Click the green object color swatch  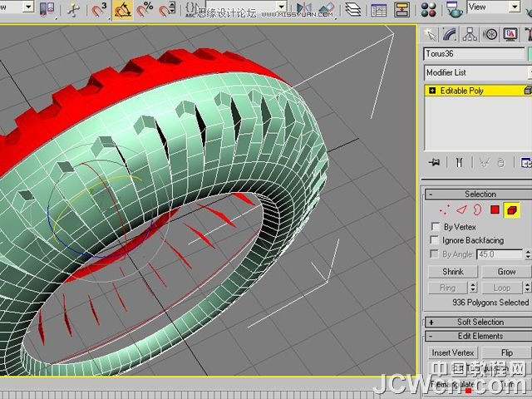(530, 54)
